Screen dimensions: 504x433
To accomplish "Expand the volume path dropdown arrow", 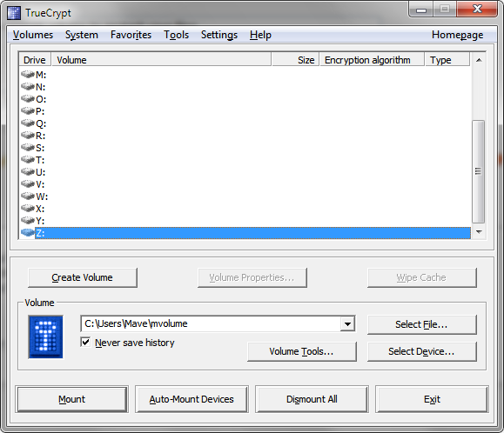I will point(347,323).
